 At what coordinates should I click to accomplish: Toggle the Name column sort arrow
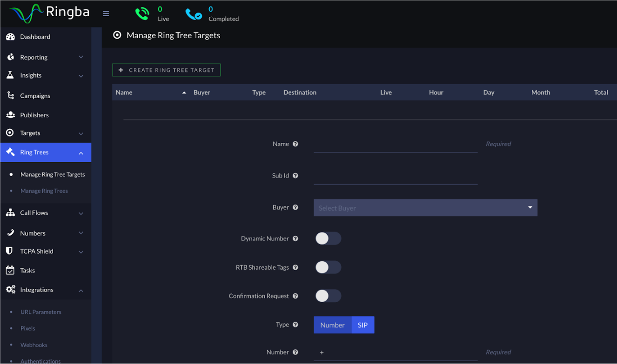183,92
